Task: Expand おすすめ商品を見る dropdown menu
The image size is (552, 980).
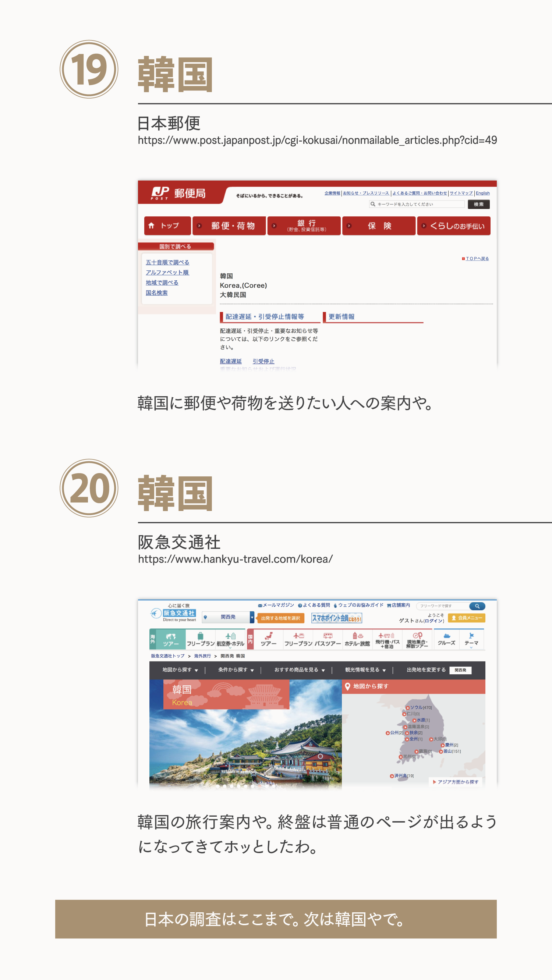Action: coord(299,670)
